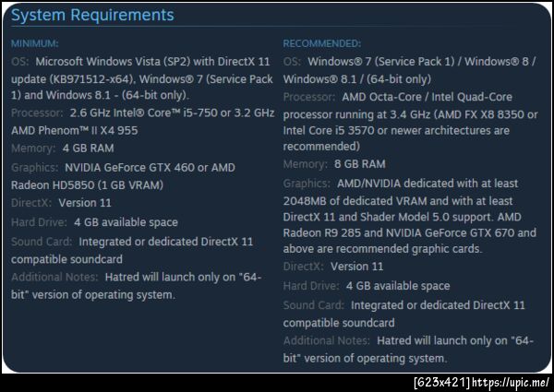This screenshot has height=392, width=554.
Task: Click 'AMD Octa-Core / Intel Quad-Core' text
Action: tap(428, 97)
